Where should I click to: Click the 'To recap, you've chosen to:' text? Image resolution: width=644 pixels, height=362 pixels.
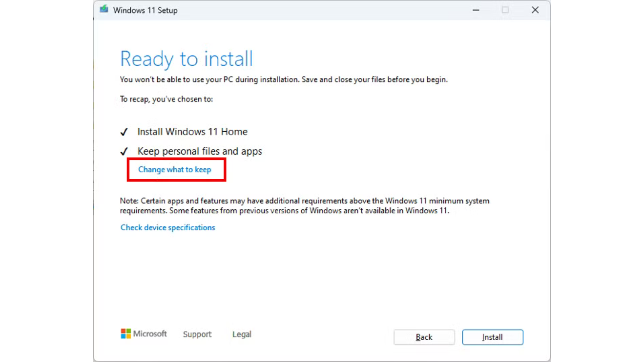166,99
